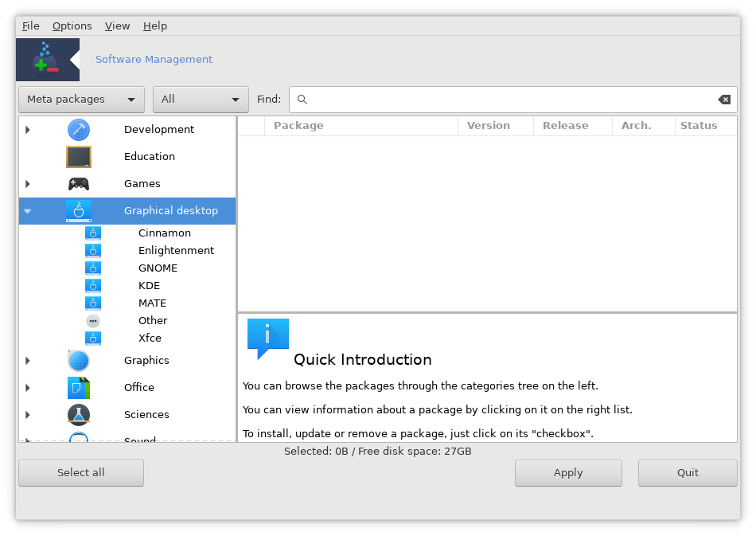756x536 pixels.
Task: Click the KDE desktop icon
Action: tap(93, 286)
